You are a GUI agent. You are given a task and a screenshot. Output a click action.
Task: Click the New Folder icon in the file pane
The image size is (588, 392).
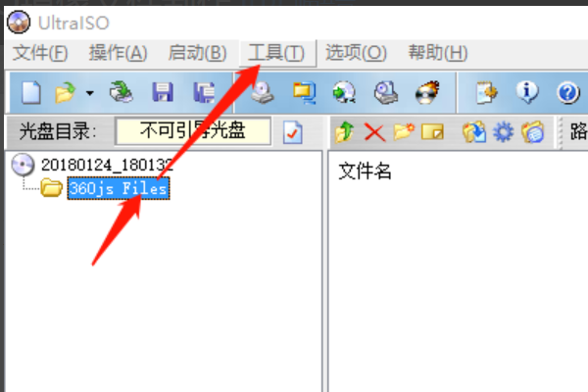coord(404,132)
